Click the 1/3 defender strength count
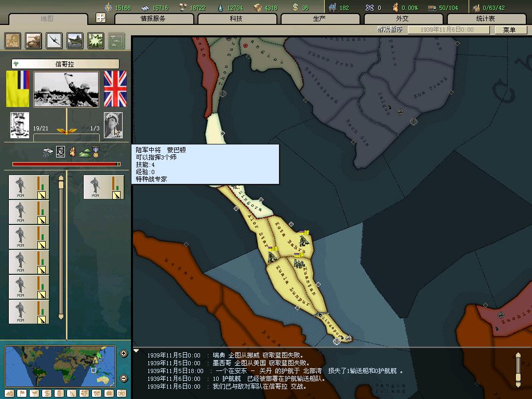Image resolution: width=532 pixels, height=399 pixels. pos(95,128)
